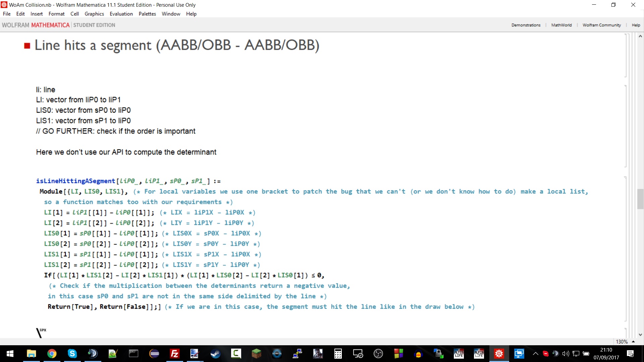Viewport: 644px width, 362px height.
Task: Click the Demonstrations link
Action: (x=526, y=25)
